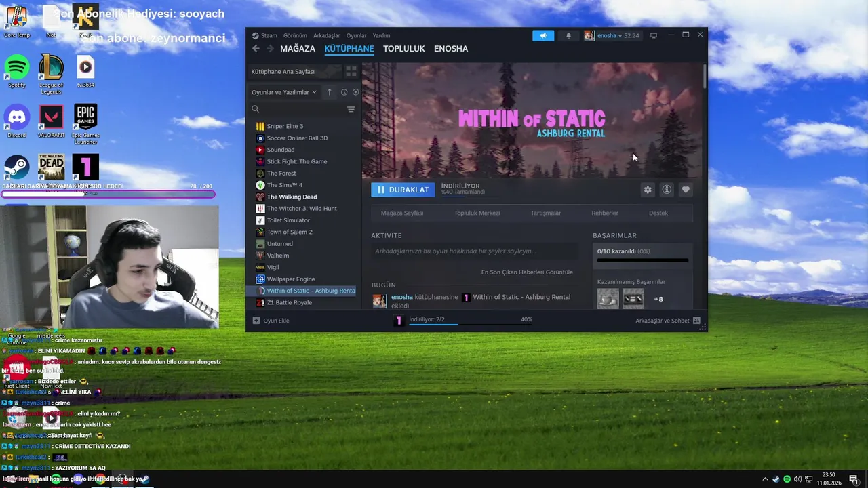This screenshot has height=488, width=868.
Task: Switch to the TOPLULUK tab
Action: point(404,49)
